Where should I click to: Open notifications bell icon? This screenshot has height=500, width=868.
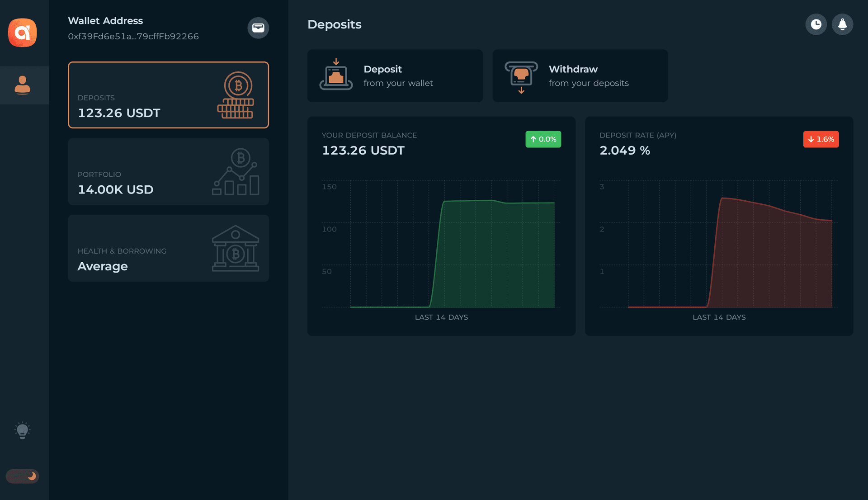[x=842, y=24]
